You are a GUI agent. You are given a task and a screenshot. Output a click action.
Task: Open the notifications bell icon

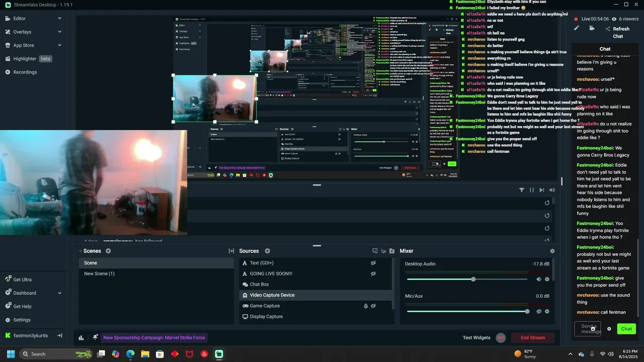click(95, 337)
